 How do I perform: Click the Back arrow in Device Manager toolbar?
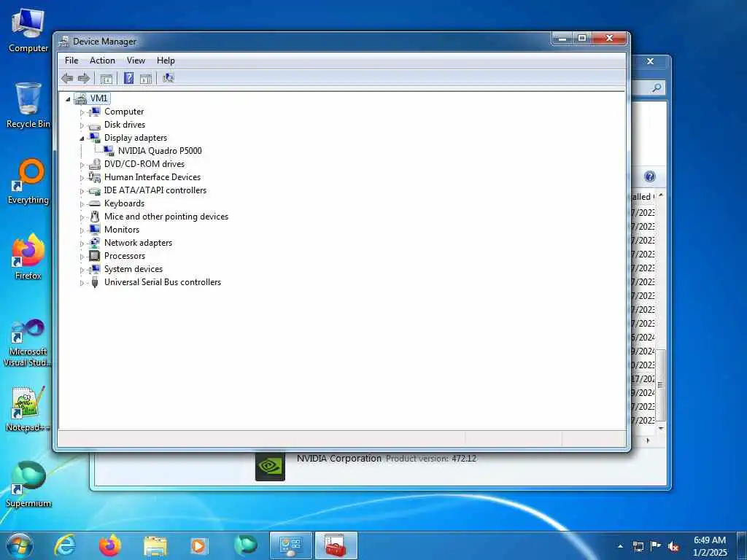tap(67, 78)
